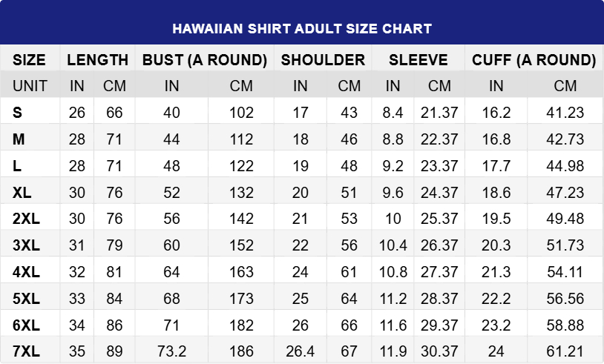Click the UNIT row label
The image size is (604, 364).
pos(30,86)
